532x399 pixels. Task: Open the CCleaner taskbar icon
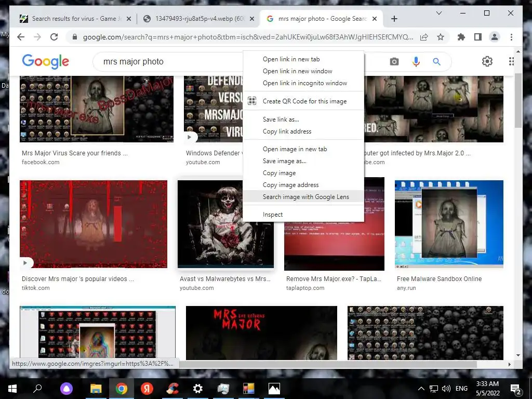point(172,389)
